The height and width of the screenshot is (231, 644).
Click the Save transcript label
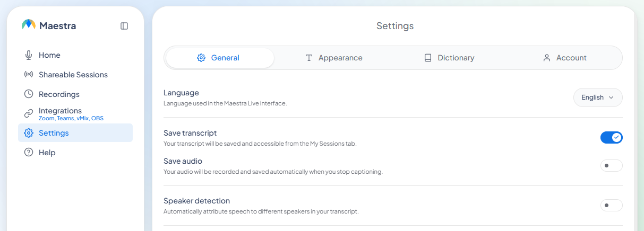tap(190, 133)
